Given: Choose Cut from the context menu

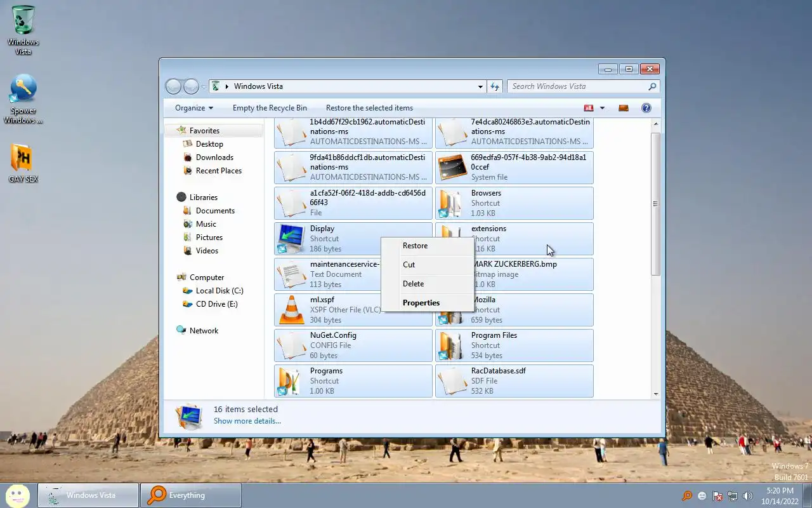Looking at the screenshot, I should coord(427,265).
